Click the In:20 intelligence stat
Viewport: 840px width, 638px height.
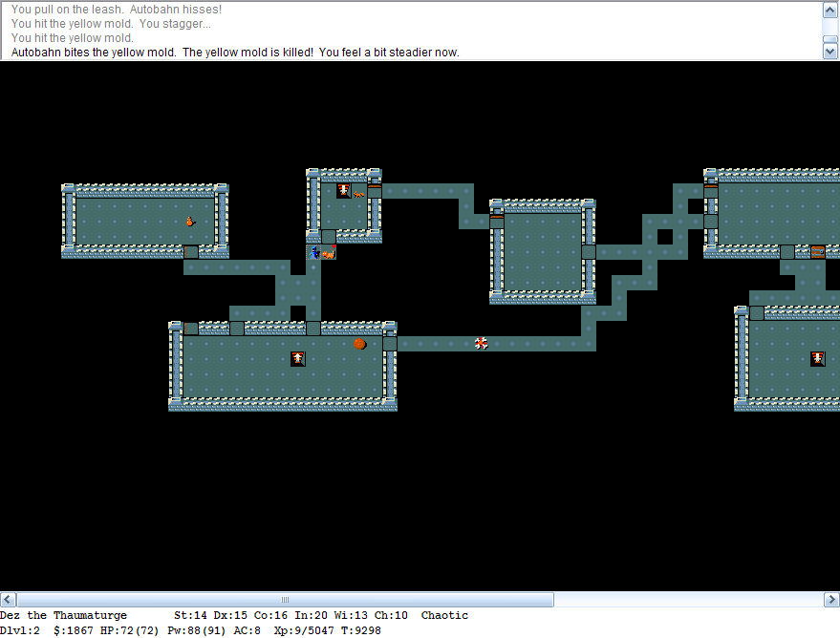click(x=311, y=615)
